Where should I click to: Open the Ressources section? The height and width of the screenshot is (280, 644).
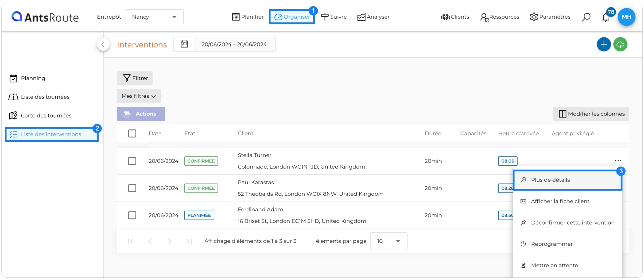500,17
